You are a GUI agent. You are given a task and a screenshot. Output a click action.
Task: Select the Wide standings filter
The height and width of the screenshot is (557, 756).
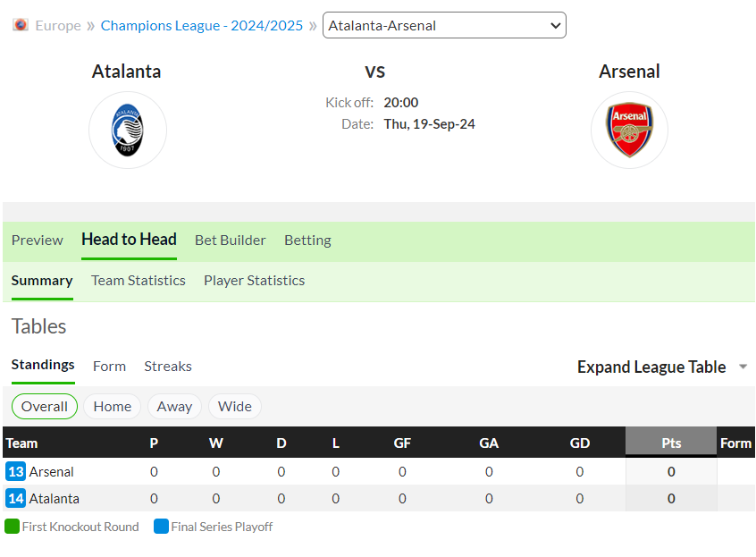coord(235,407)
